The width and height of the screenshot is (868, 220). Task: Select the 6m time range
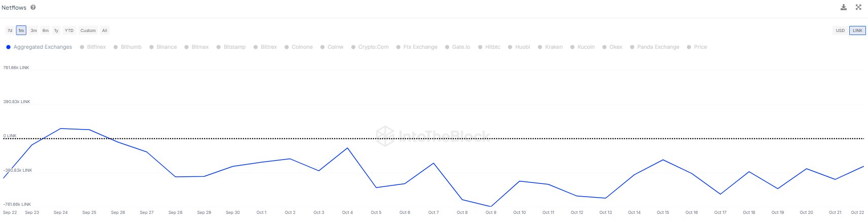(x=45, y=30)
